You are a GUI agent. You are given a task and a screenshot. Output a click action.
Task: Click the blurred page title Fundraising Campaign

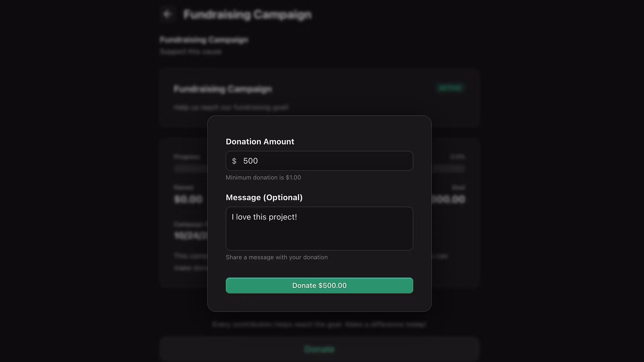tap(248, 15)
